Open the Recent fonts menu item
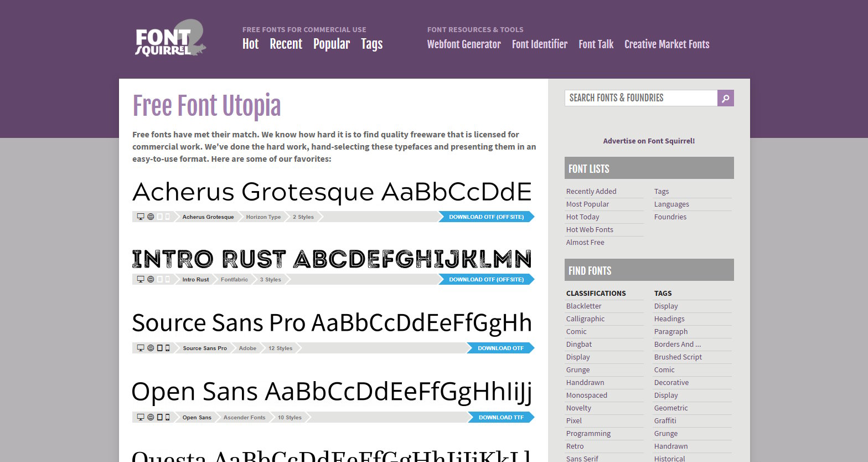This screenshot has height=462, width=868. [x=286, y=44]
